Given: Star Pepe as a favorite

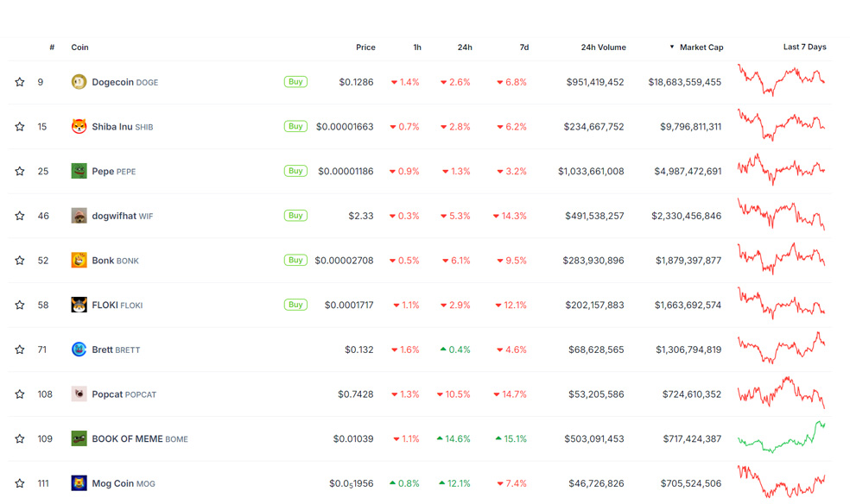Looking at the screenshot, I should (x=20, y=171).
